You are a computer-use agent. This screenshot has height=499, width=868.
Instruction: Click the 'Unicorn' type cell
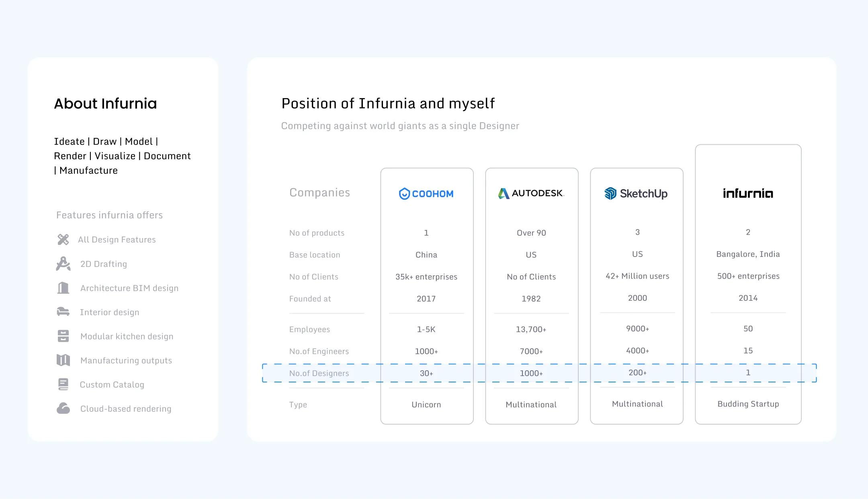point(426,405)
